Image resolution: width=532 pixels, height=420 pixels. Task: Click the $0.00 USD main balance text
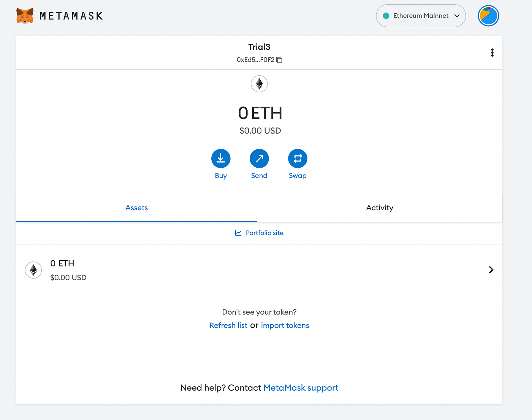click(260, 131)
